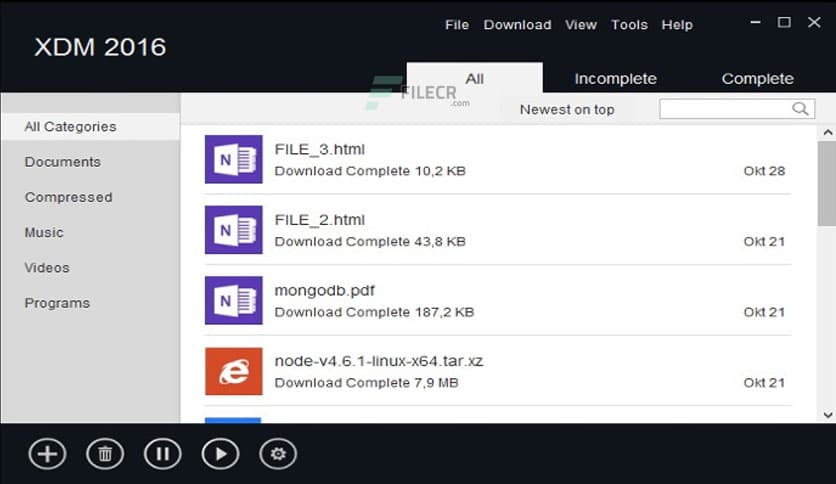This screenshot has width=836, height=484.
Task: Resume download using the play icon
Action: click(x=220, y=454)
